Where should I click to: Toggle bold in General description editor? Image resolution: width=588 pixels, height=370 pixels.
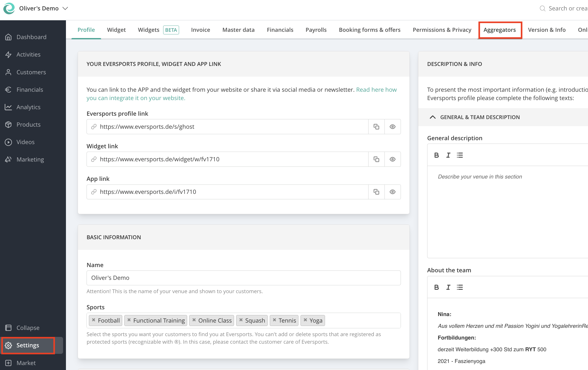(437, 155)
